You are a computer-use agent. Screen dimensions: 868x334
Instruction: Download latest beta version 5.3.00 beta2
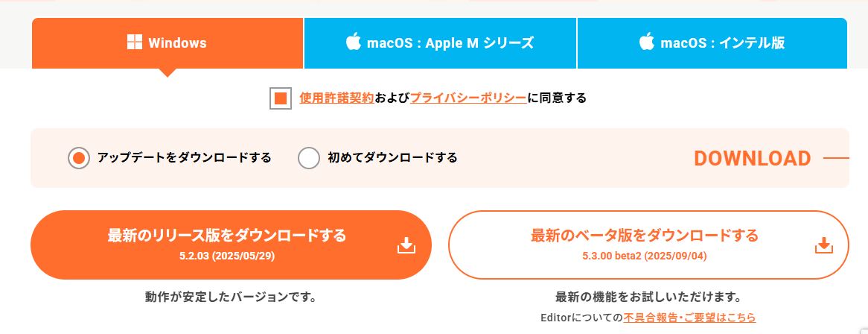tap(644, 245)
